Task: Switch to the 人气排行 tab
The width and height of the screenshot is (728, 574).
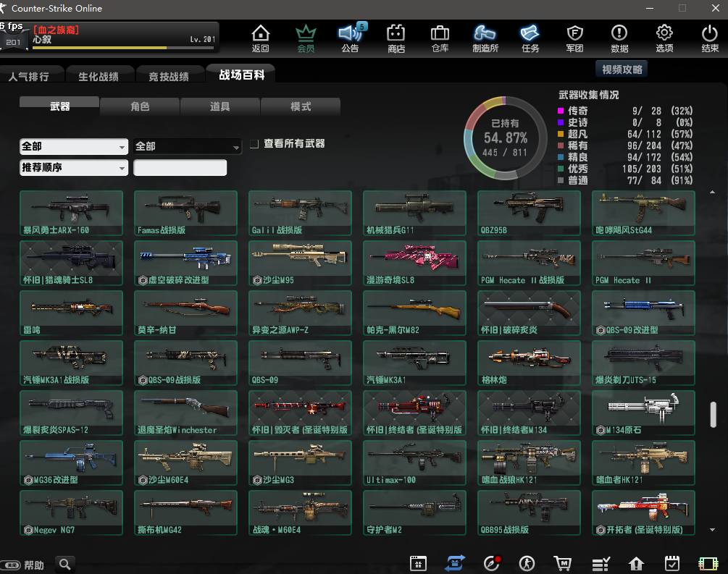Action: click(x=29, y=76)
